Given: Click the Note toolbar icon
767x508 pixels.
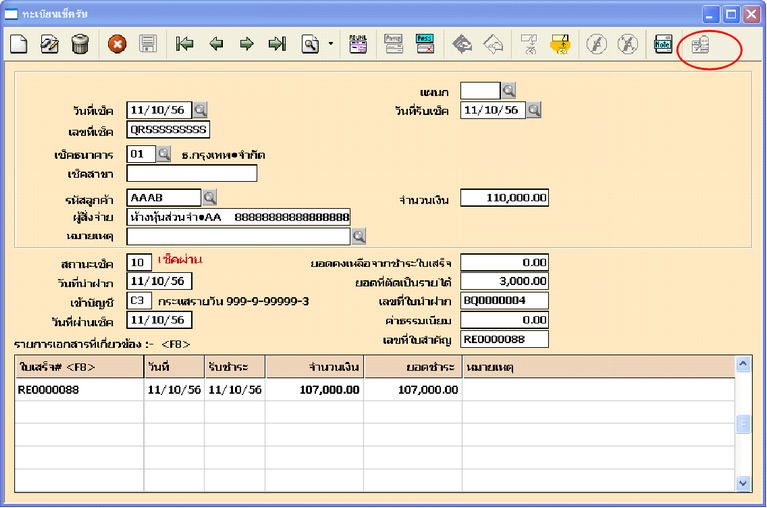Looking at the screenshot, I should pos(662,44).
